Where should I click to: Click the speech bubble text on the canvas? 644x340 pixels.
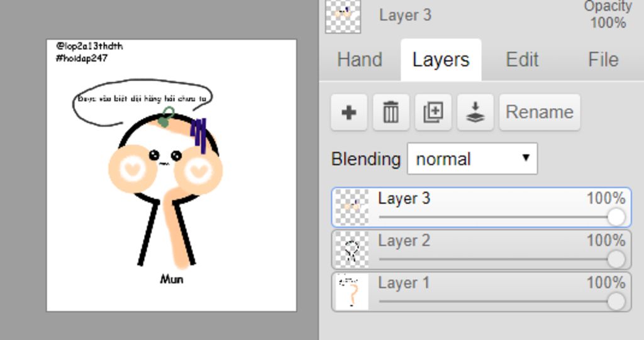click(142, 99)
